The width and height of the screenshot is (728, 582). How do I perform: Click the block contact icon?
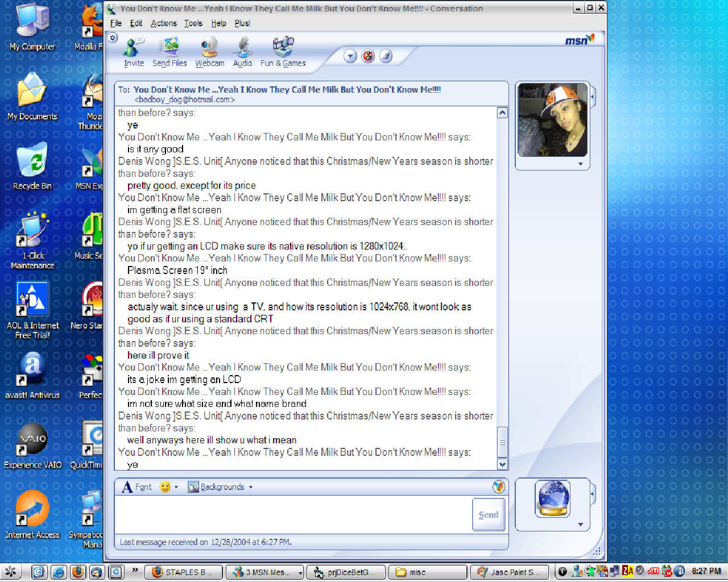368,56
